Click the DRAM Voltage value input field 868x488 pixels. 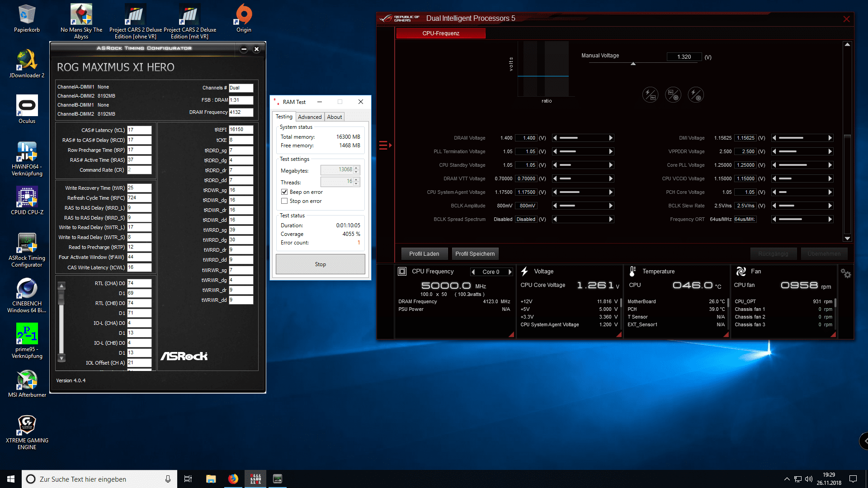[x=526, y=138]
